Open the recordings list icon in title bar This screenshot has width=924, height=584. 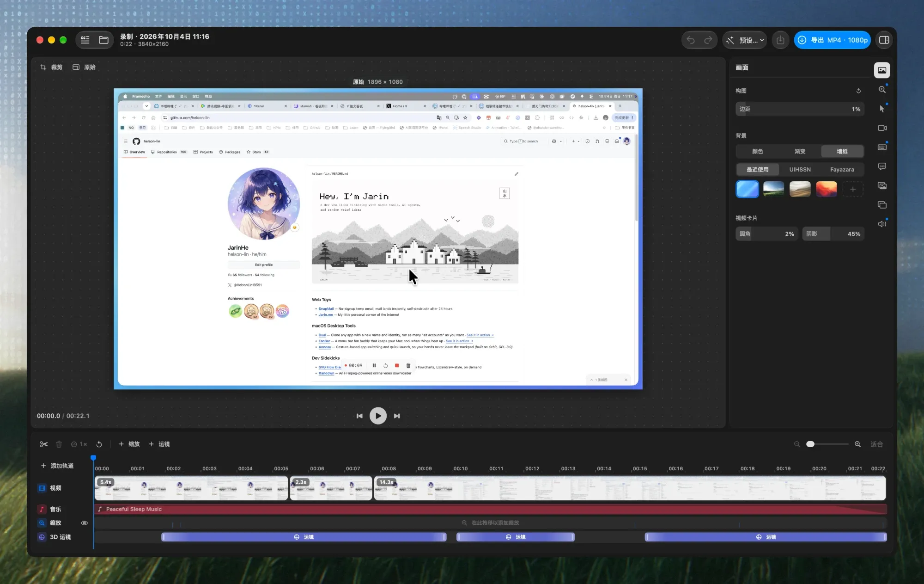tap(85, 40)
